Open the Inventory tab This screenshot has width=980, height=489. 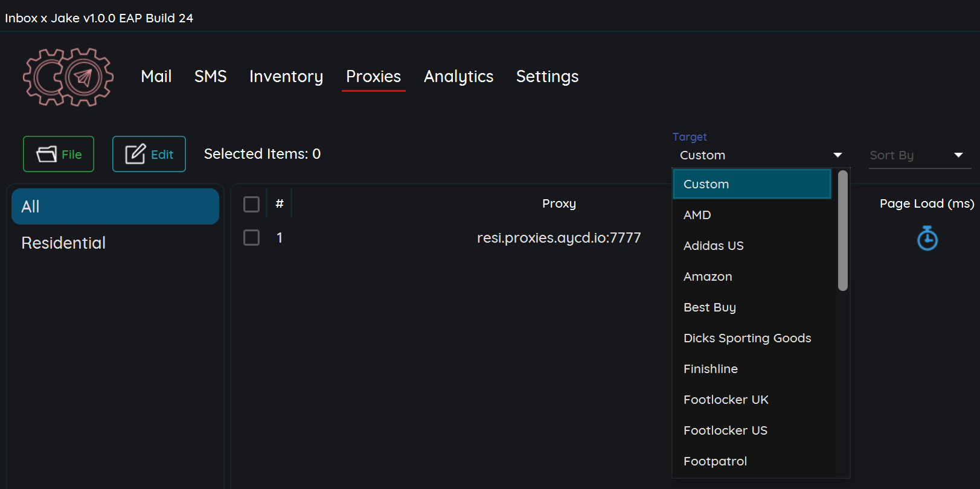pyautogui.click(x=286, y=76)
